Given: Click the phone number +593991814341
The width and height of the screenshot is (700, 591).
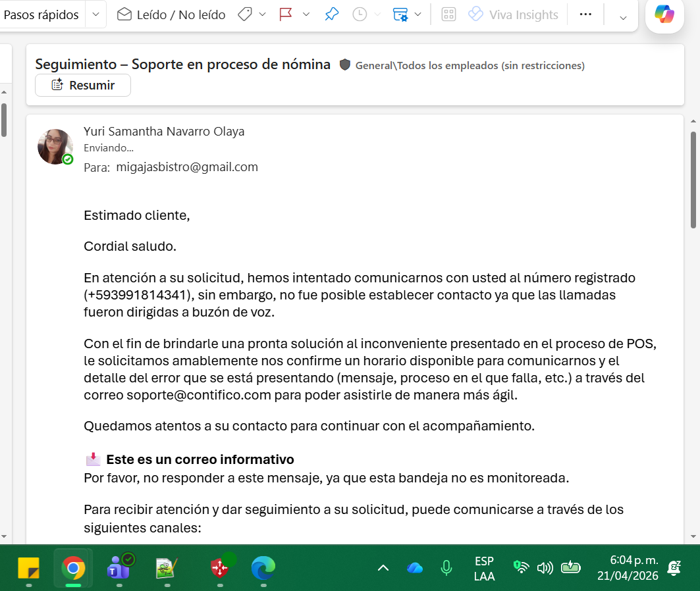Looking at the screenshot, I should pos(138,295).
